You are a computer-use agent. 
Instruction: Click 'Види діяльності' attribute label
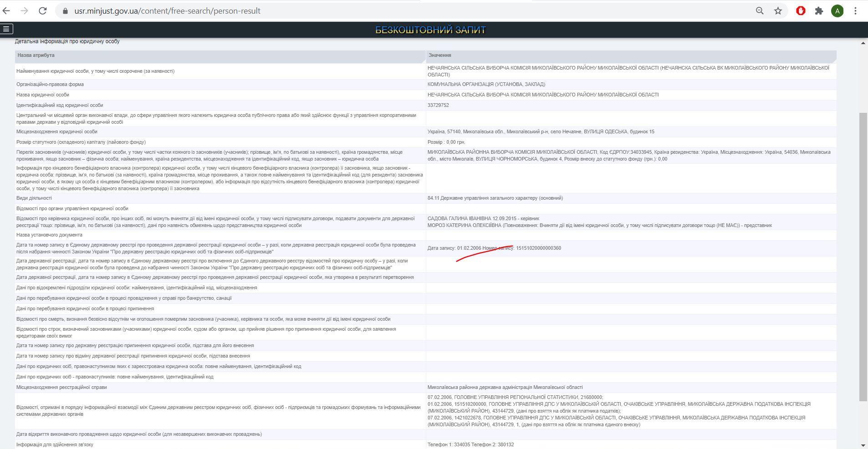point(34,198)
